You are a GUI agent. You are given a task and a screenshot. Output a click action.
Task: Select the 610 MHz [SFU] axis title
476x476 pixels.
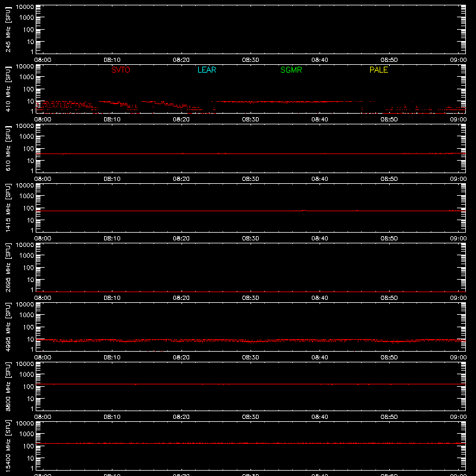8,148
